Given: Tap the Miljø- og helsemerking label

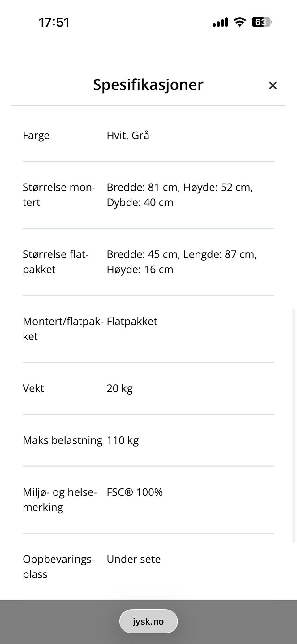Looking at the screenshot, I should pos(60,499).
